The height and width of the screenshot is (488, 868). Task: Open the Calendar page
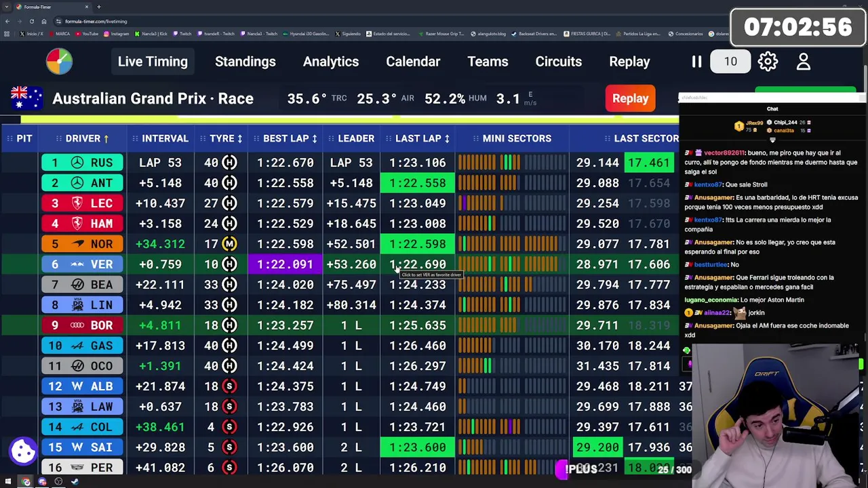tap(413, 62)
